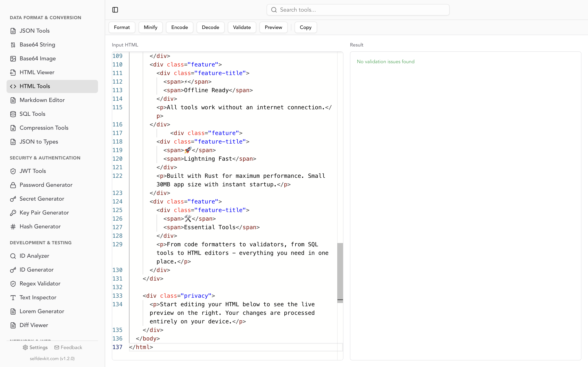Collapse the Security & Authentication section
Screen dimensions: 588x367
point(45,158)
